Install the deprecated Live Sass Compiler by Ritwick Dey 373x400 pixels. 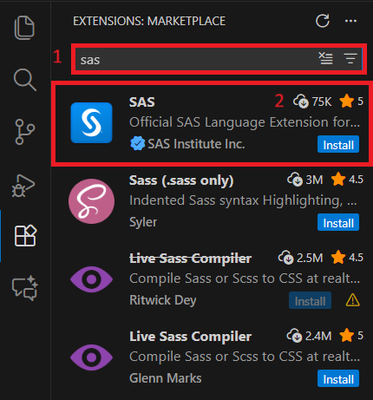click(310, 301)
